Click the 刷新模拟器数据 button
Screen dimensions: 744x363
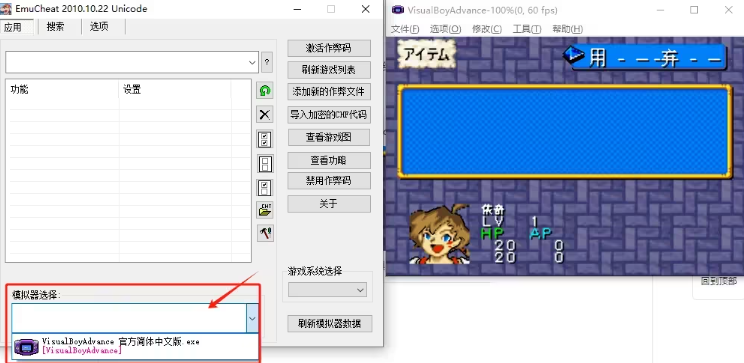coord(329,324)
